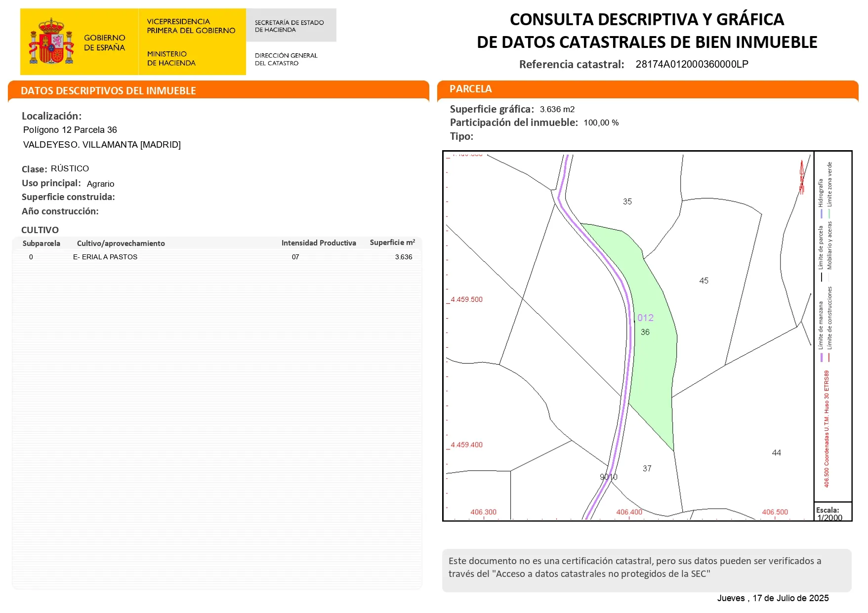868x613 pixels.
Task: Click the 4.459.400 coordinate label
Action: tap(466, 445)
